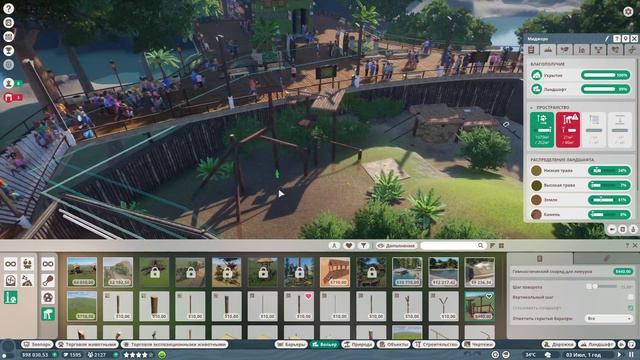This screenshot has height=360, width=640.
Task: Select the animal enrichment category icon
Action: (27, 264)
